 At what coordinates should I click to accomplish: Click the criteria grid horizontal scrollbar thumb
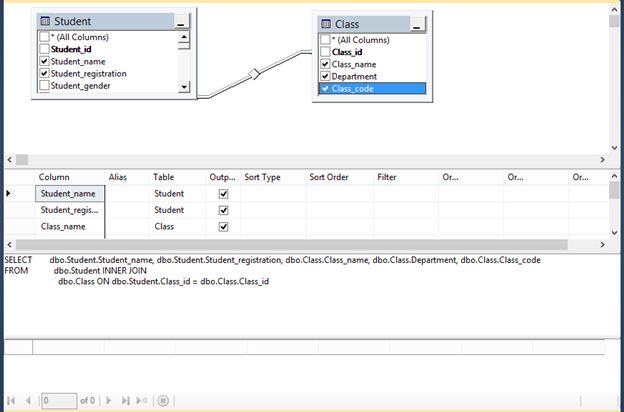(292, 244)
